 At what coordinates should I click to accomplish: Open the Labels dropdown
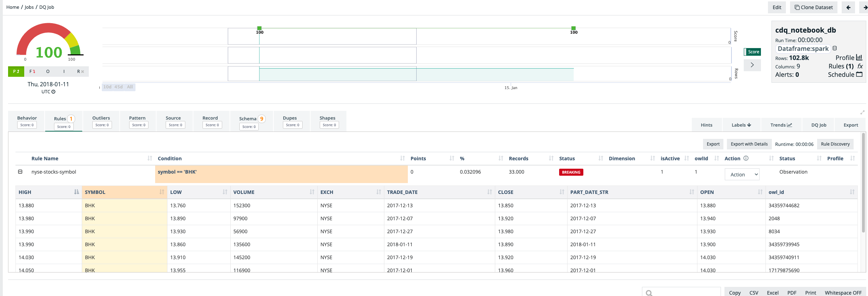[741, 125]
